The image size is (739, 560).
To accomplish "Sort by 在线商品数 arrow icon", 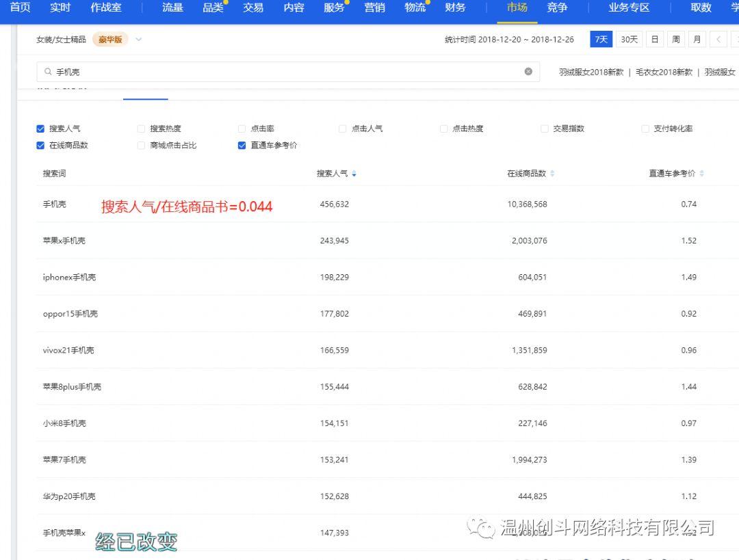I will point(552,174).
